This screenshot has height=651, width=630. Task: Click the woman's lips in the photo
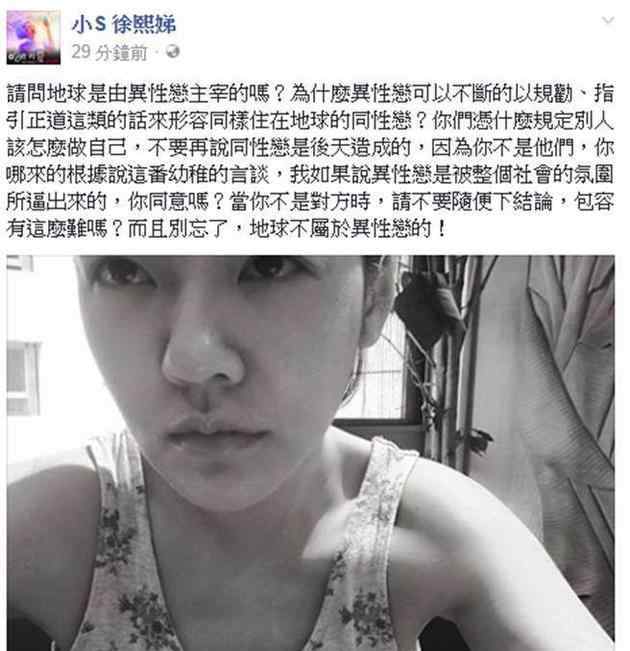[216, 434]
